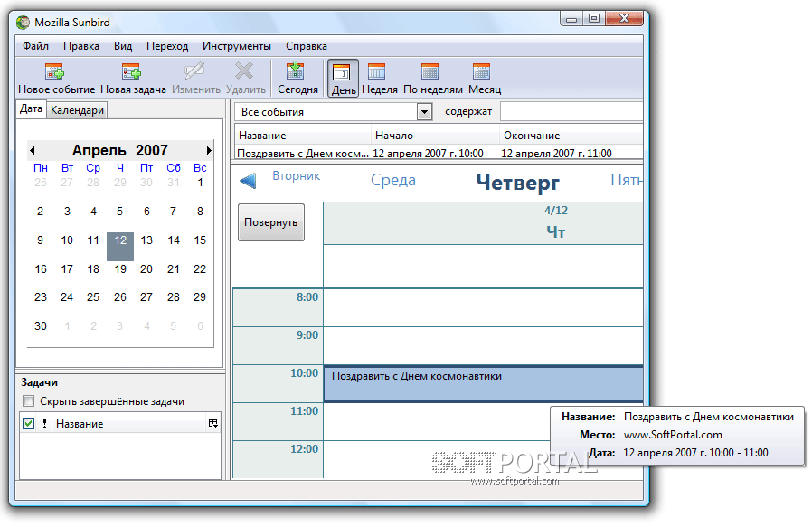Switch to Неделя week view
The height and width of the screenshot is (527, 812).
point(379,78)
